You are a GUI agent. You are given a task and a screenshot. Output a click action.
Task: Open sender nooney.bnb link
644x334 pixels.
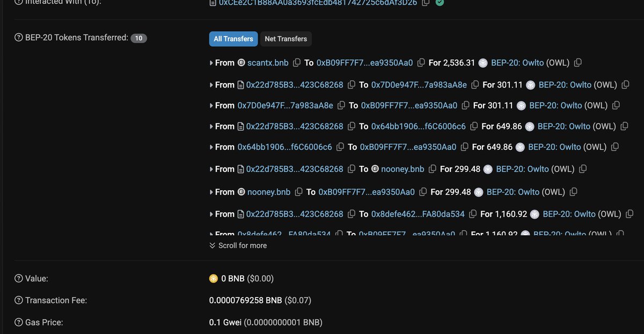pos(269,192)
